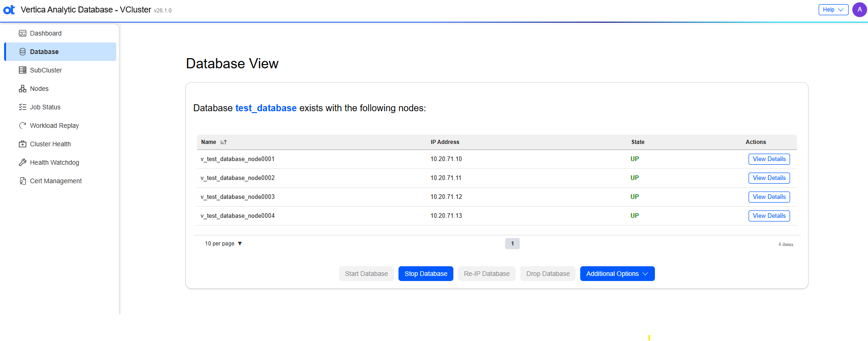Click the Actions column header
The height and width of the screenshot is (341, 868).
pyautogui.click(x=755, y=142)
